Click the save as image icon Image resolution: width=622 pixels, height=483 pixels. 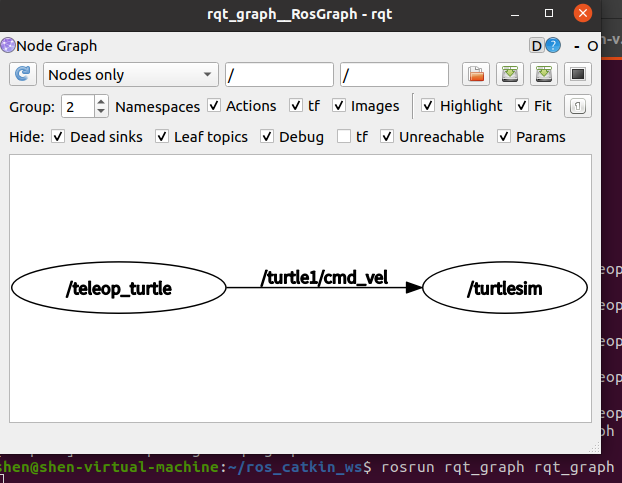(576, 75)
